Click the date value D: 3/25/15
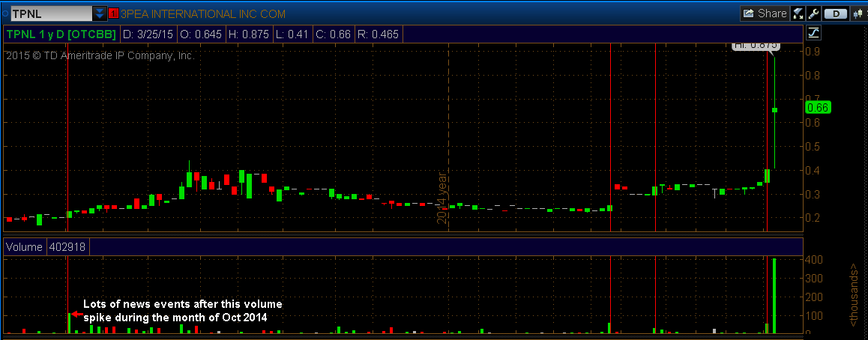868x340 pixels. click(x=148, y=34)
